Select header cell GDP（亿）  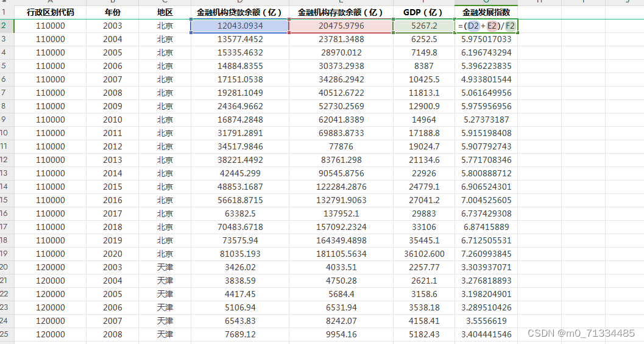tap(424, 12)
